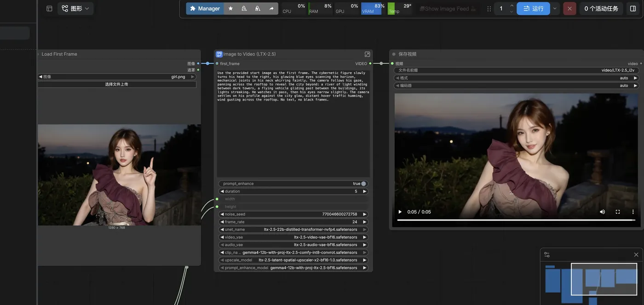Image resolution: width=644 pixels, height=305 pixels.
Task: Decrease the batch count with down arrow
Action: click(512, 11)
